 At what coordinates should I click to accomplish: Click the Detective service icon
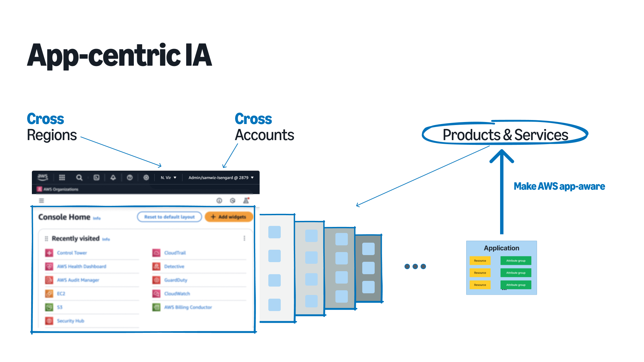(x=156, y=266)
